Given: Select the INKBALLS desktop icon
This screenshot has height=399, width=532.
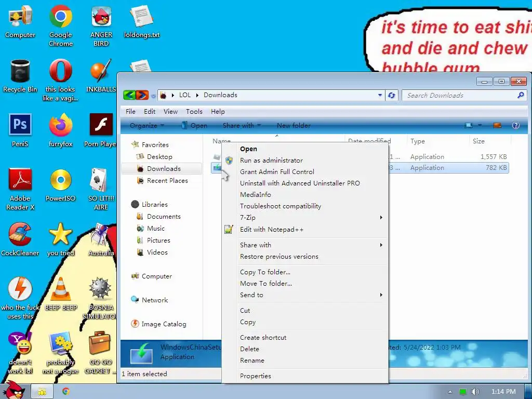Looking at the screenshot, I should click(101, 76).
